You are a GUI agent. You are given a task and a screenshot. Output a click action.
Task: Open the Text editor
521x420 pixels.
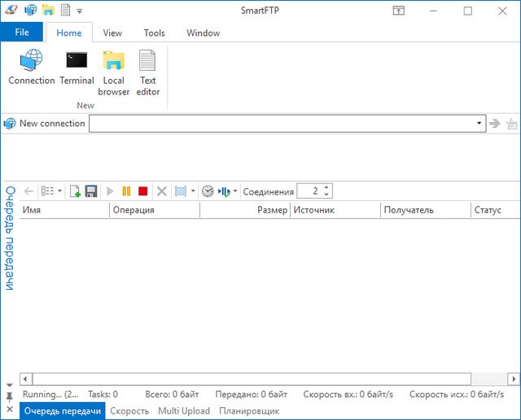(147, 72)
